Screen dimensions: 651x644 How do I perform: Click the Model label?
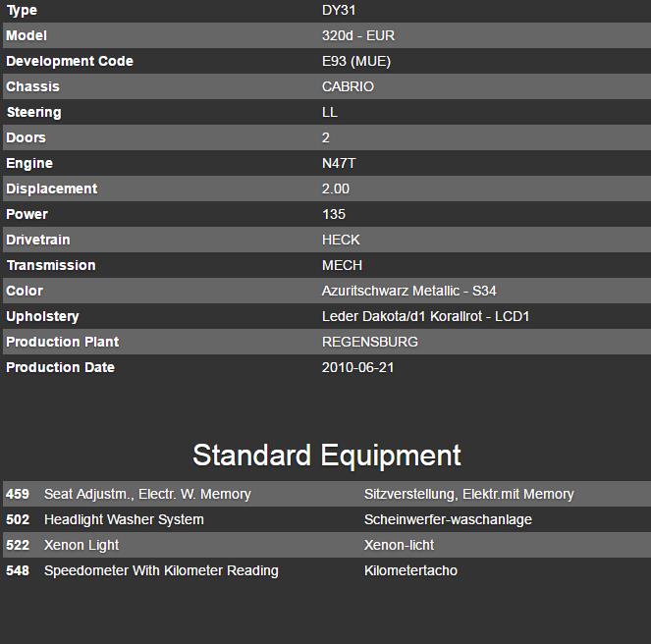click(x=27, y=35)
